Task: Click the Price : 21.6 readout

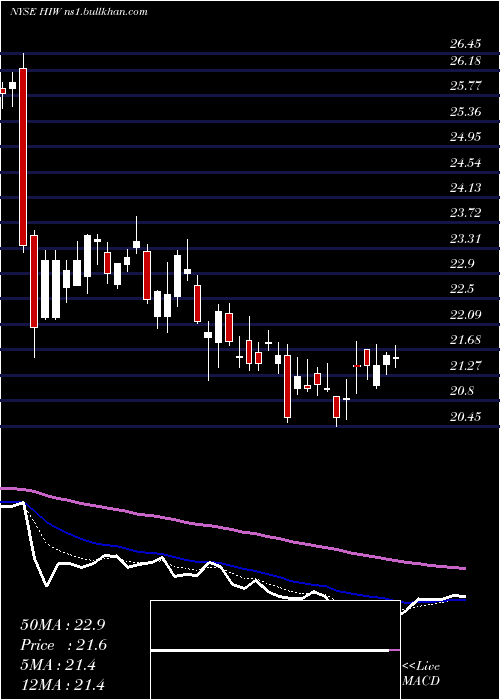Action: 63,645
